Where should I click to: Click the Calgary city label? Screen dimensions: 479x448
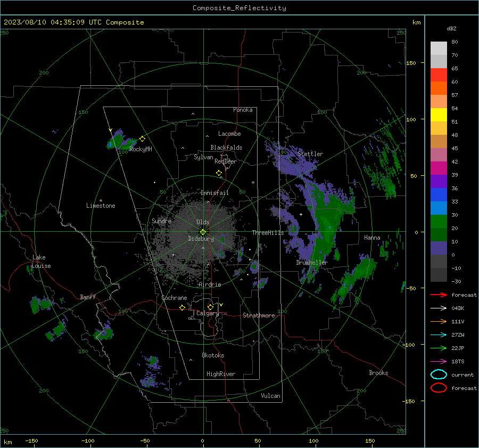coord(208,313)
